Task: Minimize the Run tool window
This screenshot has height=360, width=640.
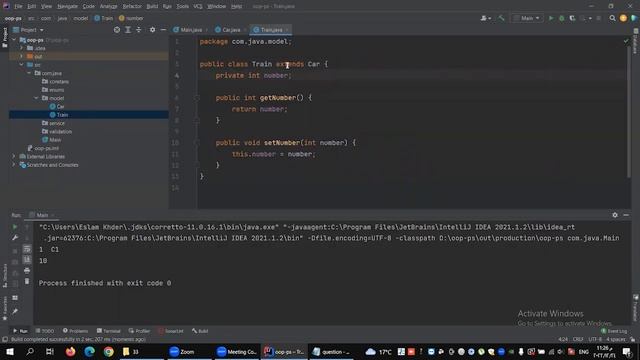Action: coord(626,215)
